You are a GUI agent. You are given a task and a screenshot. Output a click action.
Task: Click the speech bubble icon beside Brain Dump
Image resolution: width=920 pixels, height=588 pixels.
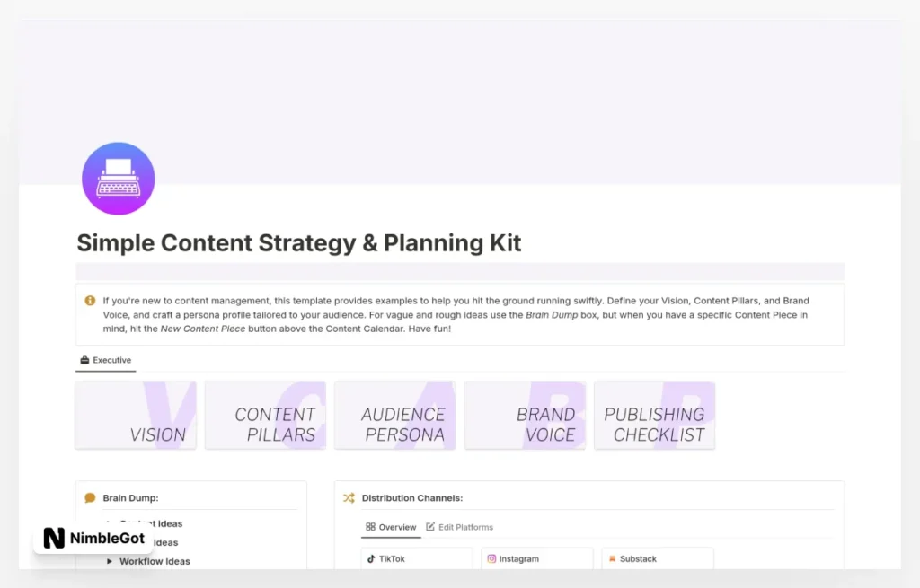[x=89, y=497]
